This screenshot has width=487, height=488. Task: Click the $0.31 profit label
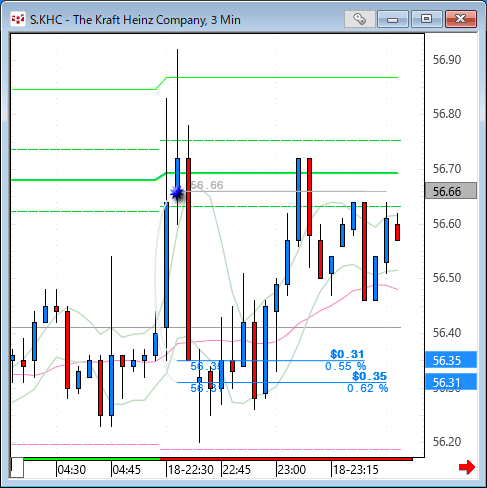click(347, 354)
